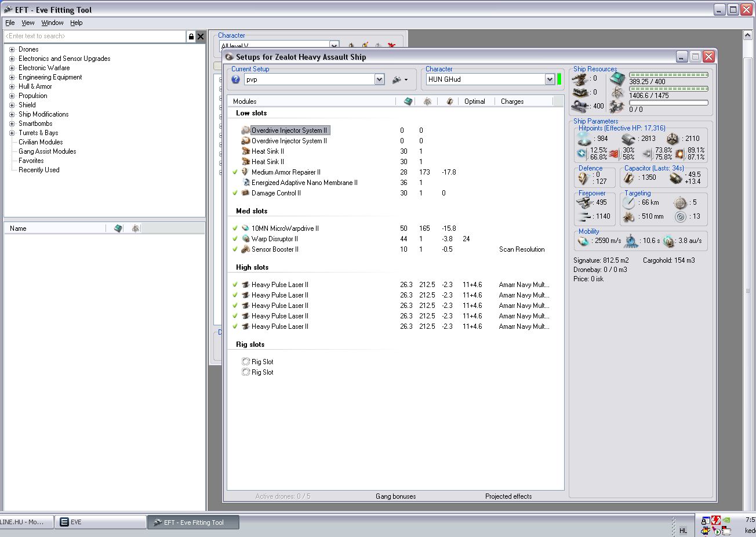Click the lock icon beside the search field
The height and width of the screenshot is (537, 756).
tap(191, 37)
